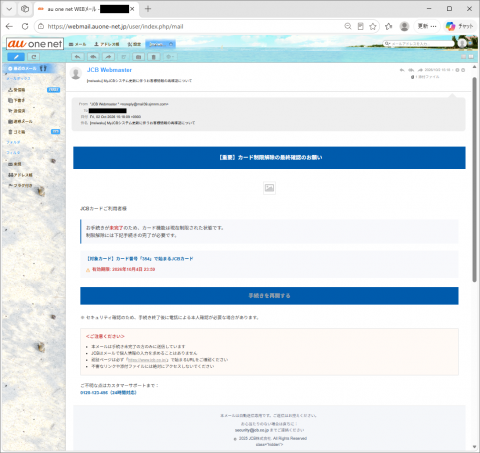Click the 最近のメール footprints sidebar header
Screen dimensions: 480x453
pos(27,68)
